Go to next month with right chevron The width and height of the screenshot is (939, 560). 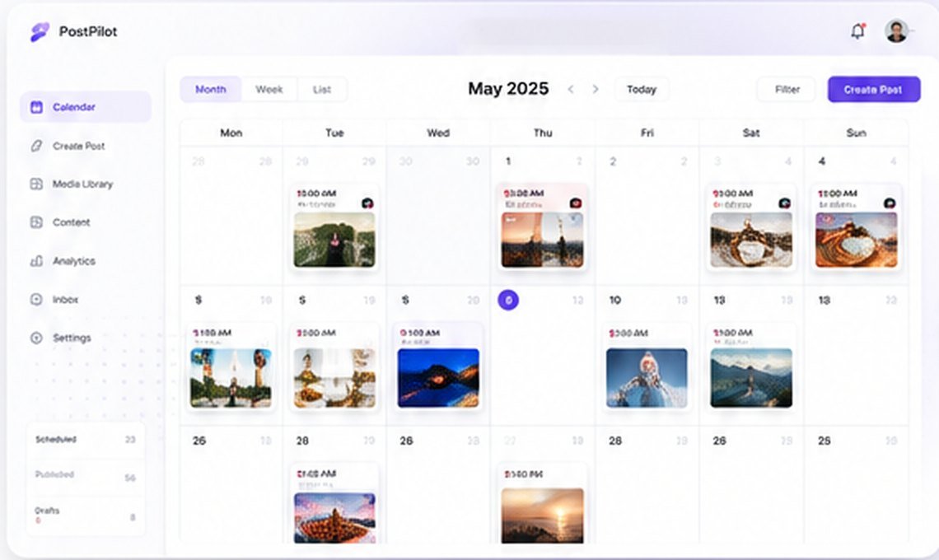point(596,89)
